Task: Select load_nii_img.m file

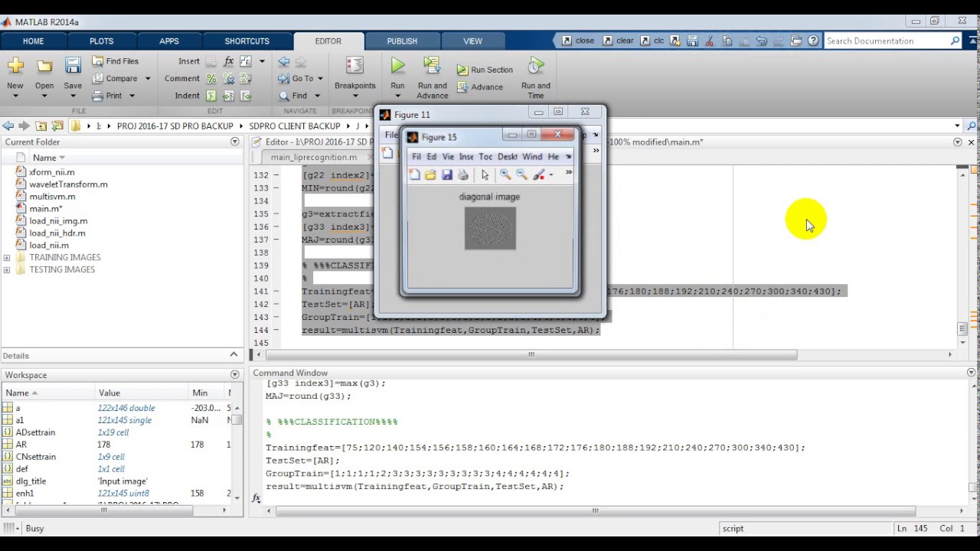Action: pos(58,220)
